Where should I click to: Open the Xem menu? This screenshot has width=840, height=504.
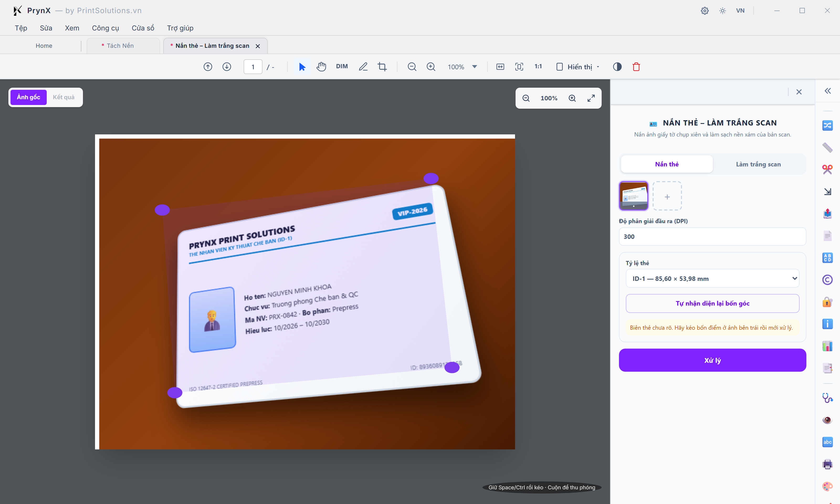(x=72, y=28)
